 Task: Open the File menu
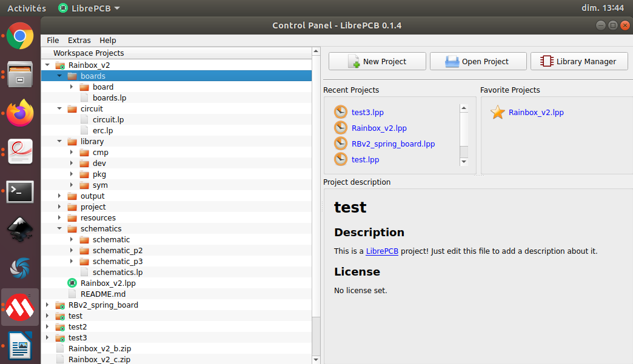click(x=52, y=40)
